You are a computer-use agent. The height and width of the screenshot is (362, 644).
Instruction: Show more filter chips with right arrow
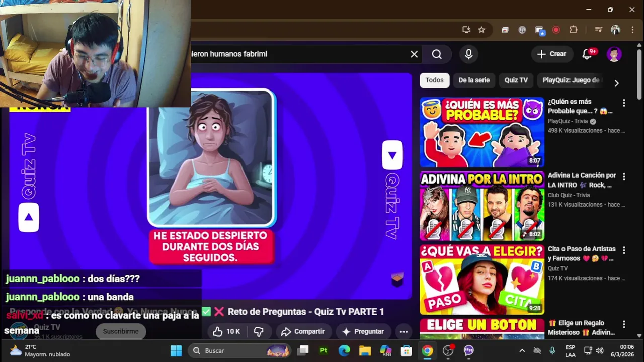[616, 83]
